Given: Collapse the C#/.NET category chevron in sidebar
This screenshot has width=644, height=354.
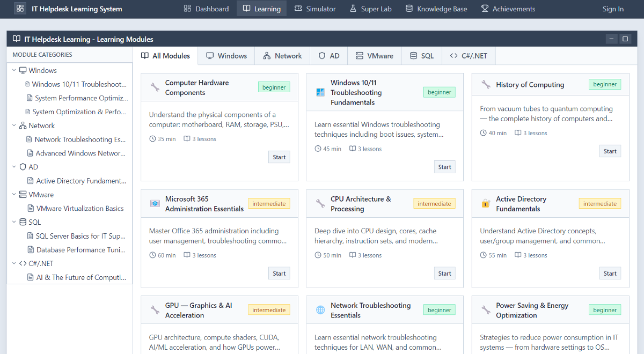Looking at the screenshot, I should pos(14,263).
